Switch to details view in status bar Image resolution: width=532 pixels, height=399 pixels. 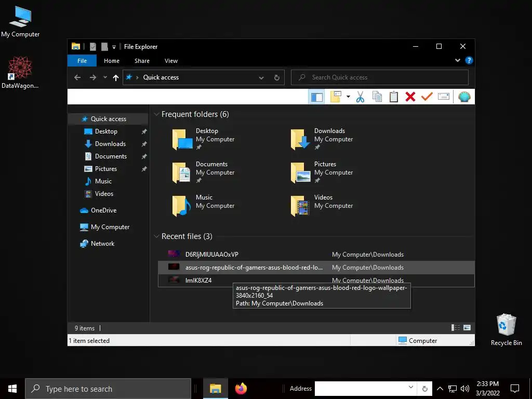(455, 328)
